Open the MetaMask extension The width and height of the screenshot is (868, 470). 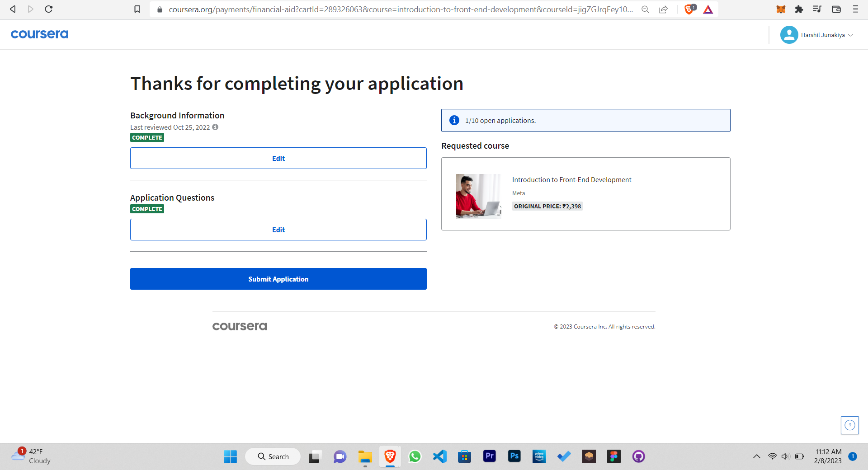[781, 9]
